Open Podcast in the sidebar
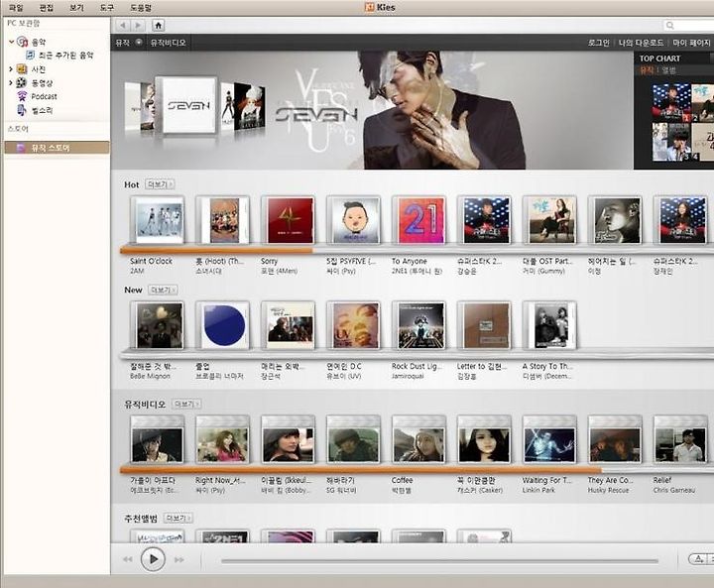This screenshot has width=714, height=588. pyautogui.click(x=45, y=96)
